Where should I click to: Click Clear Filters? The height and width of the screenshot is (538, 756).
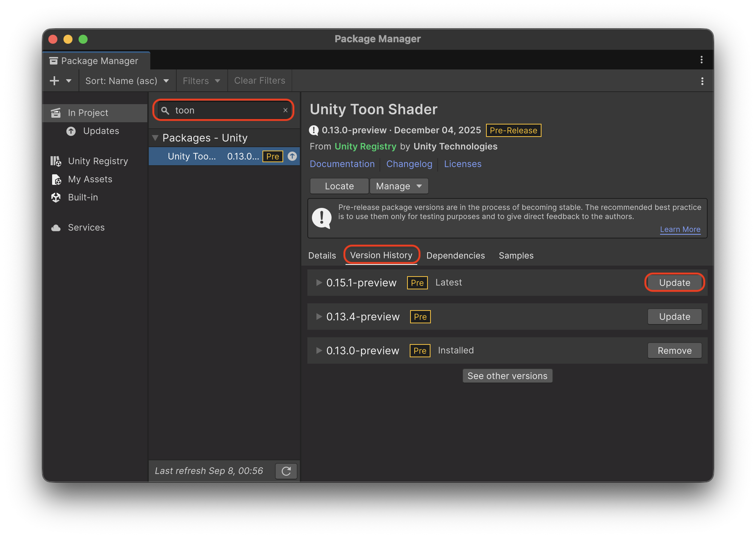click(x=260, y=81)
